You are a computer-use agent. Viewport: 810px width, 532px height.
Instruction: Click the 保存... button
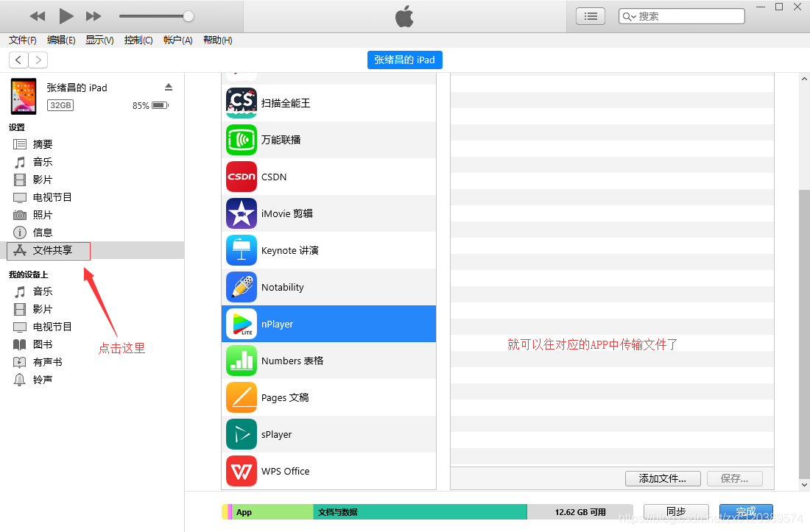point(735,478)
